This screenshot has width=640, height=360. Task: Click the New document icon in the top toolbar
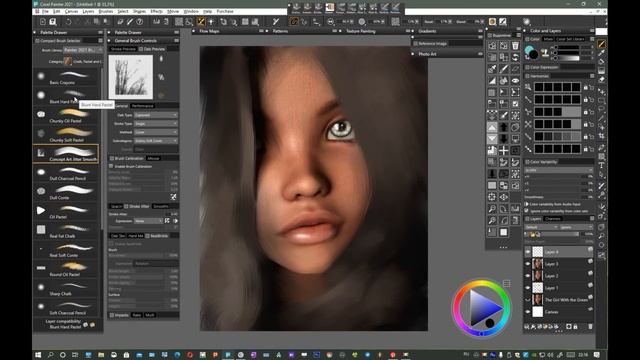coord(43,22)
